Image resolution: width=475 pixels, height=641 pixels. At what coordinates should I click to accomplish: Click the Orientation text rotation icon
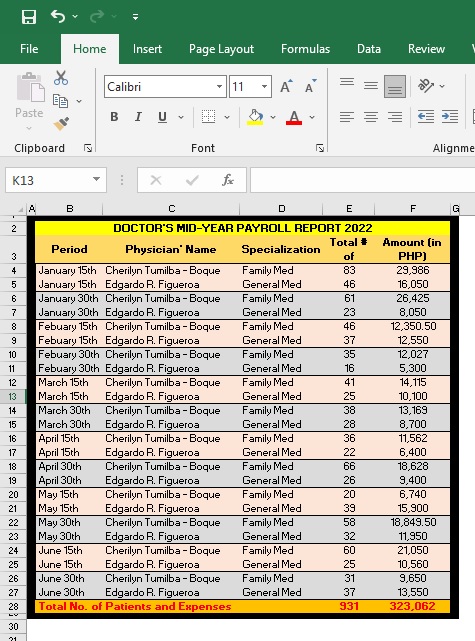coord(426,86)
